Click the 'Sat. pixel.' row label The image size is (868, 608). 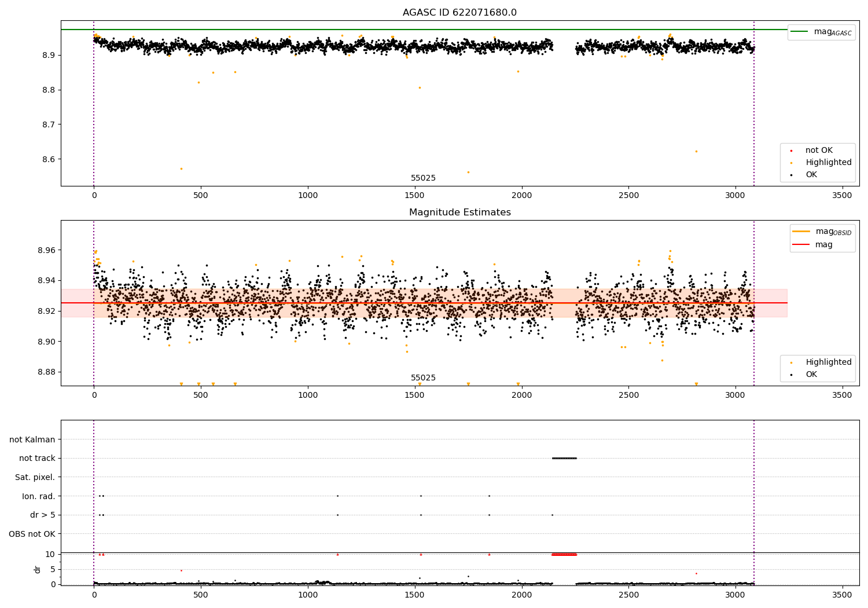(x=35, y=478)
